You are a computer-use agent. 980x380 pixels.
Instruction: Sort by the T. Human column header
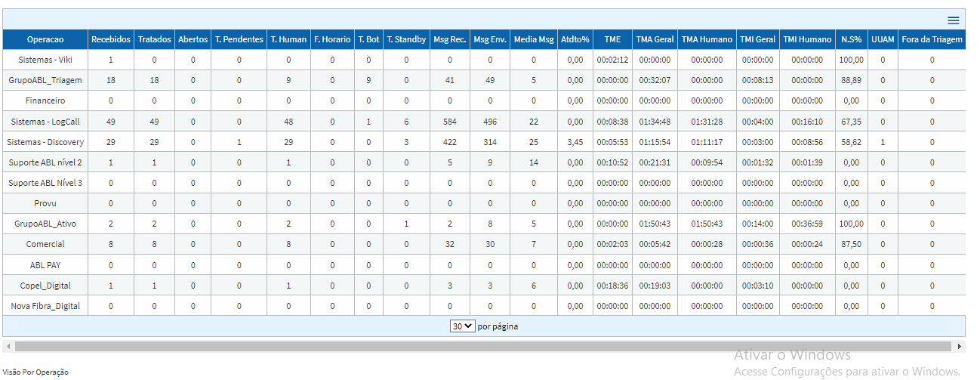(x=288, y=39)
